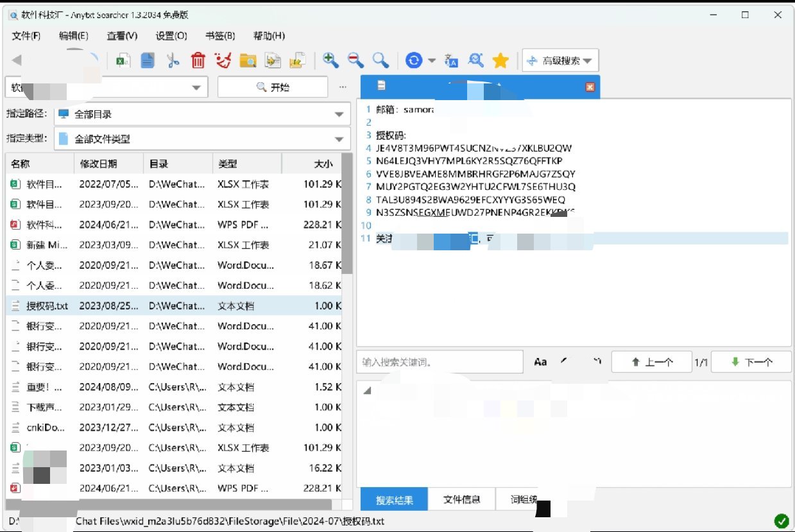
Task: Sort by 名称 column header
Action: [x=39, y=164]
